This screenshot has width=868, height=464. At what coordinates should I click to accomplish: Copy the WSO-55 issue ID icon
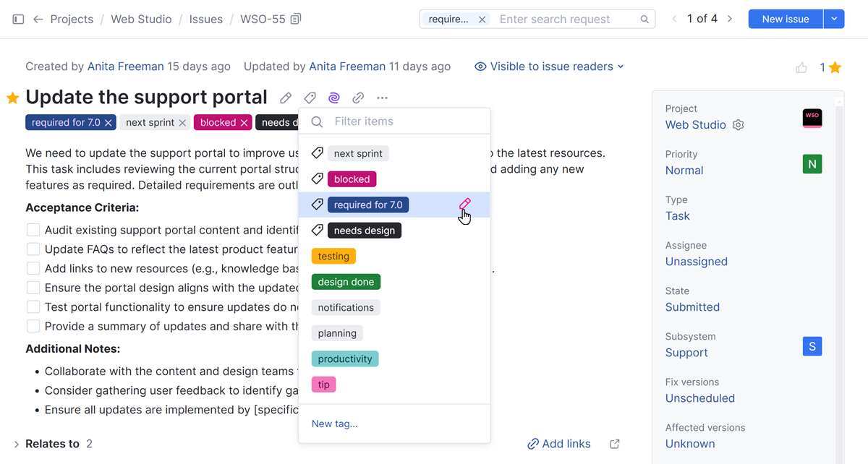coord(295,19)
